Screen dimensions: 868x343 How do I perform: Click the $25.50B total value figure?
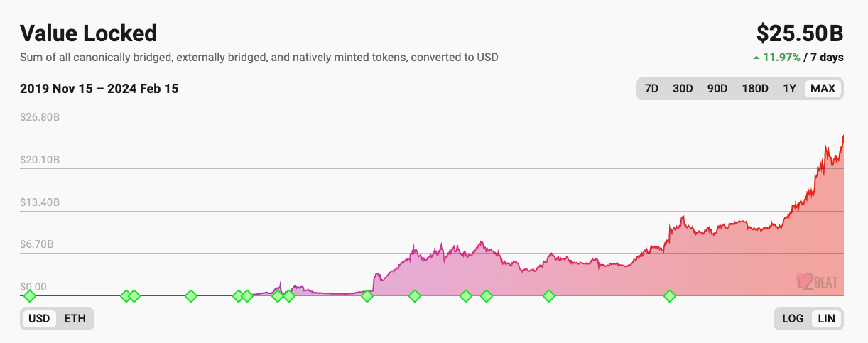coord(799,33)
